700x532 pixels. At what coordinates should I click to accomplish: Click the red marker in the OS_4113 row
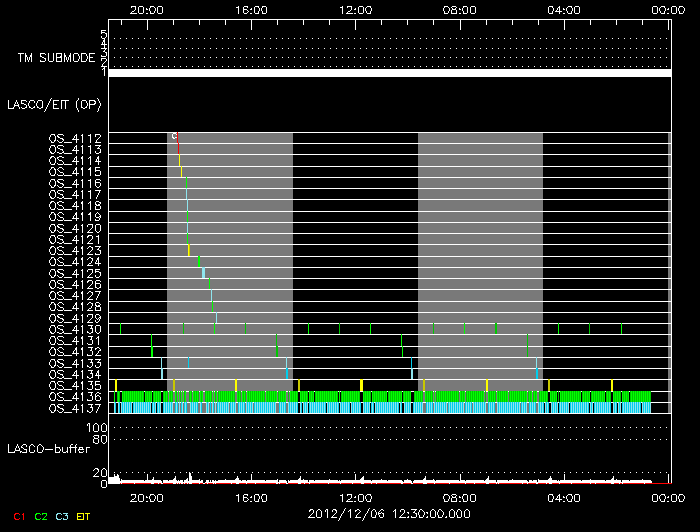click(x=178, y=148)
